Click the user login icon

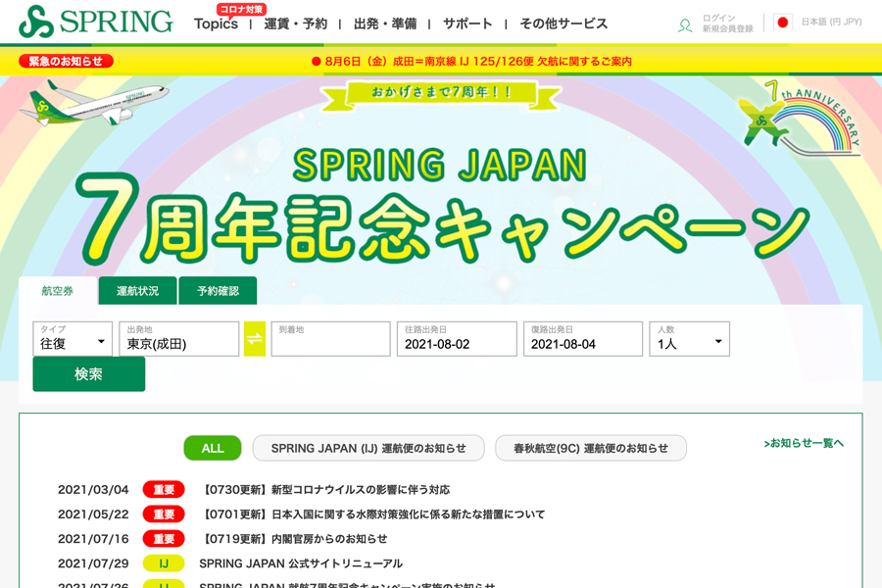click(x=685, y=24)
